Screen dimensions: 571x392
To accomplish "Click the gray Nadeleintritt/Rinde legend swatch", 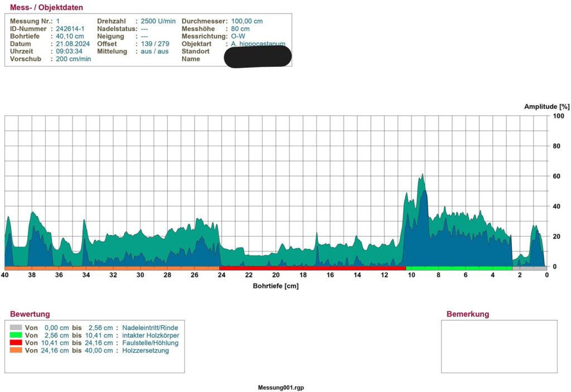I will click(16, 328).
